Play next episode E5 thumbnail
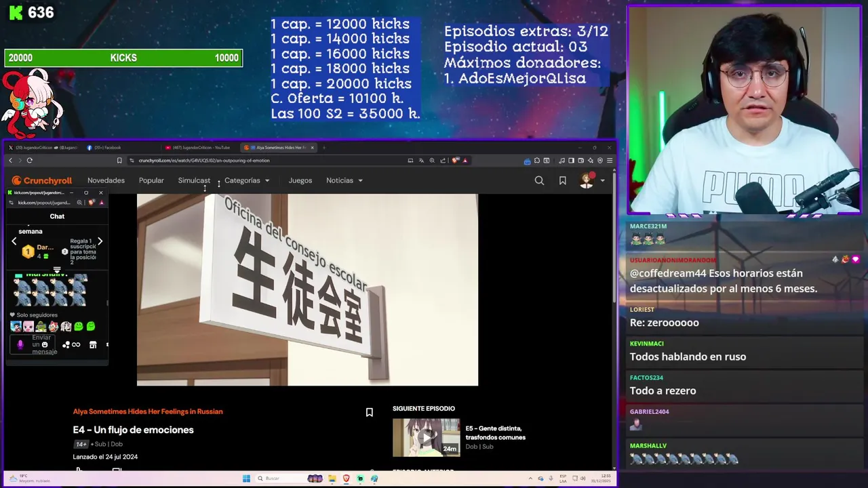 click(426, 437)
